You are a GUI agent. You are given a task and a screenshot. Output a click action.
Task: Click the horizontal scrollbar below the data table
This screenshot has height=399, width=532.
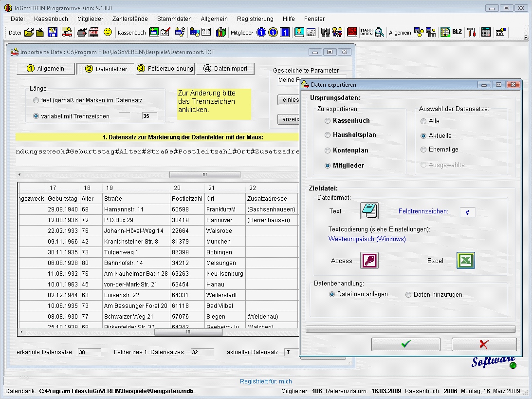(187, 332)
